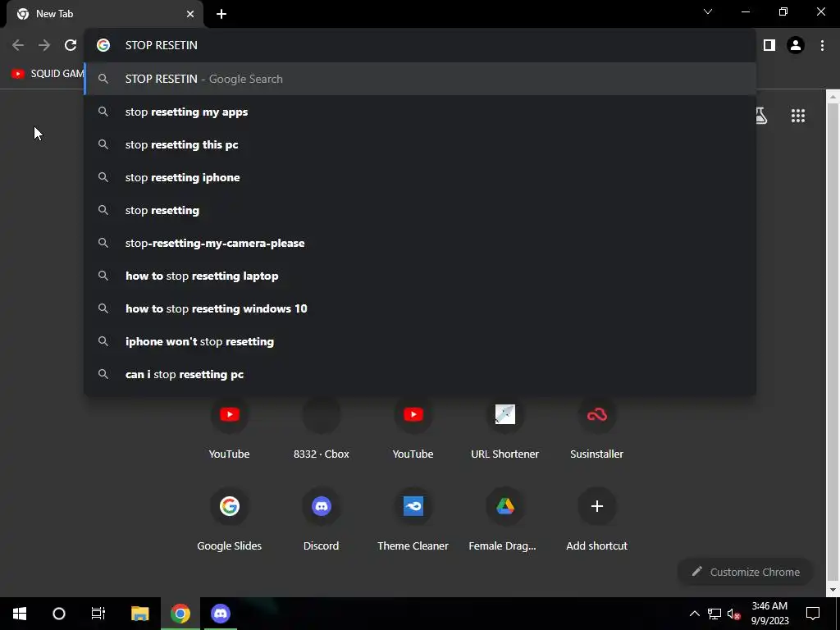Choose 'stop-resetting-my-camera-please' suggestion
This screenshot has height=630, width=840.
point(420,243)
